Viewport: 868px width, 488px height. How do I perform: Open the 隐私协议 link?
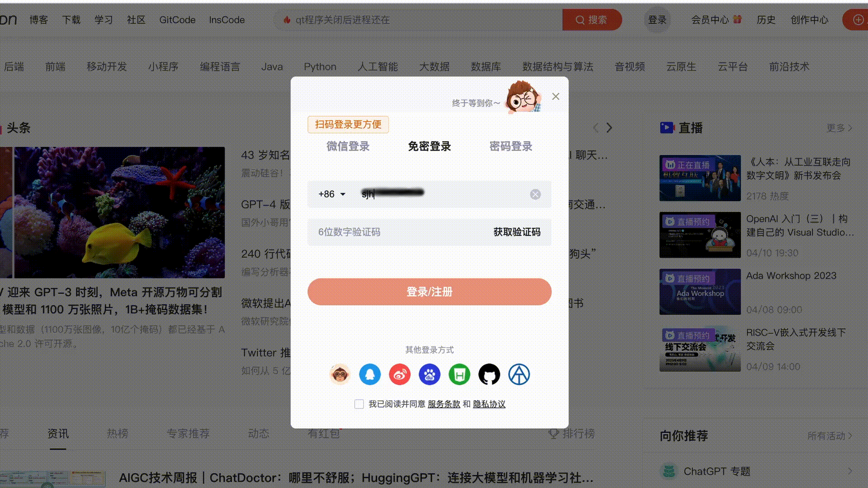(489, 404)
